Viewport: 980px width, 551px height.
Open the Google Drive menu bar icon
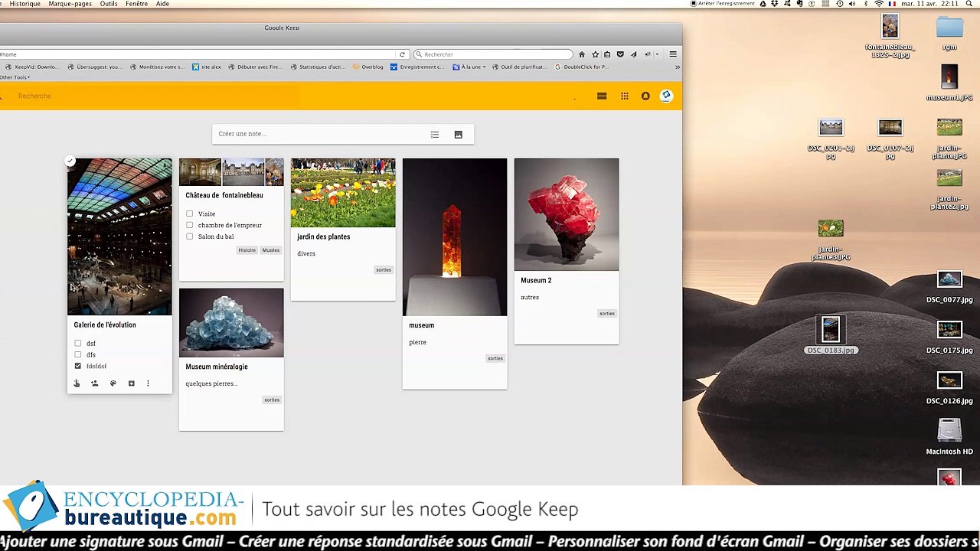[x=763, y=4]
